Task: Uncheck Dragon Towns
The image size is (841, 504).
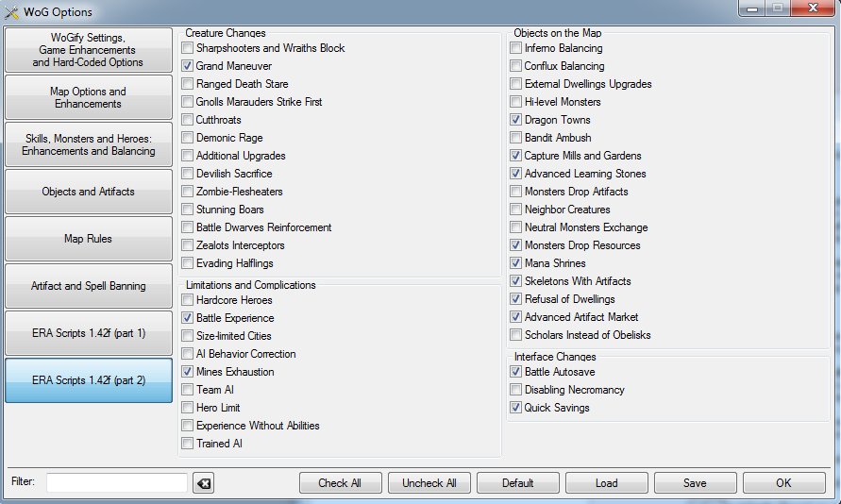Action: tap(515, 120)
